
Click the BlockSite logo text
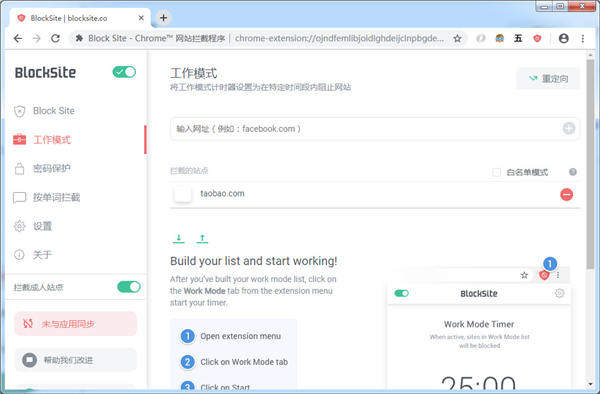[45, 72]
